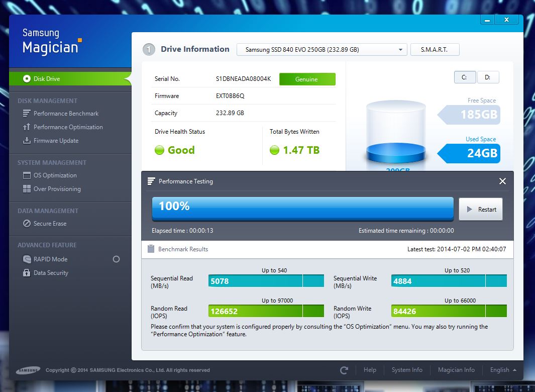Open System Info link
The height and width of the screenshot is (392, 535).
coord(407,370)
